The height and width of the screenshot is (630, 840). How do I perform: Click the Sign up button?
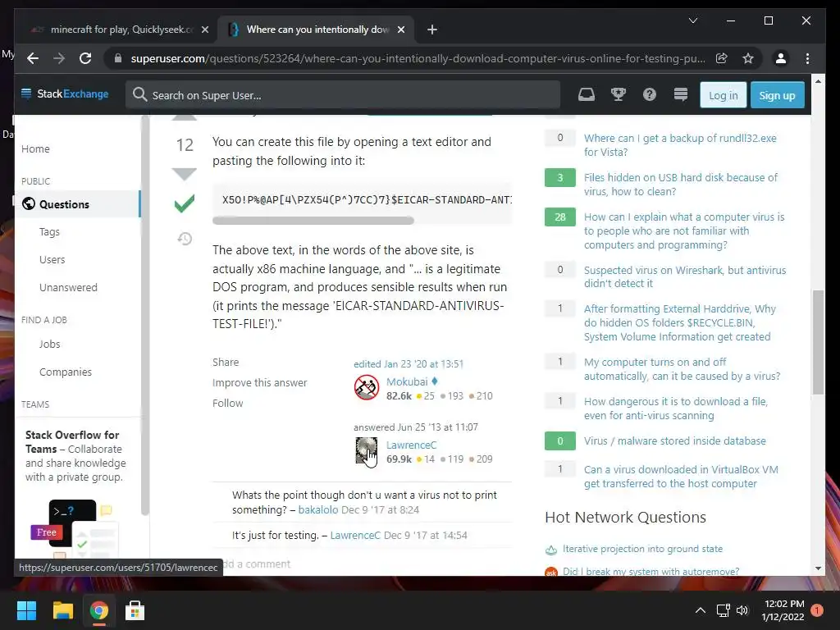778,95
